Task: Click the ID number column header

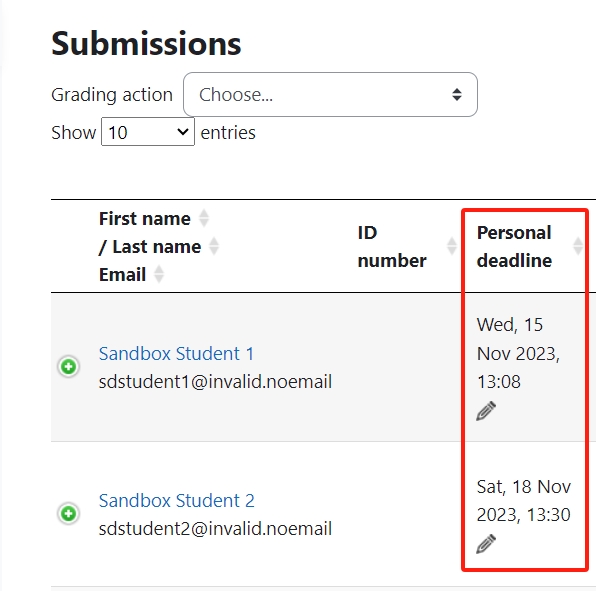Action: 392,247
